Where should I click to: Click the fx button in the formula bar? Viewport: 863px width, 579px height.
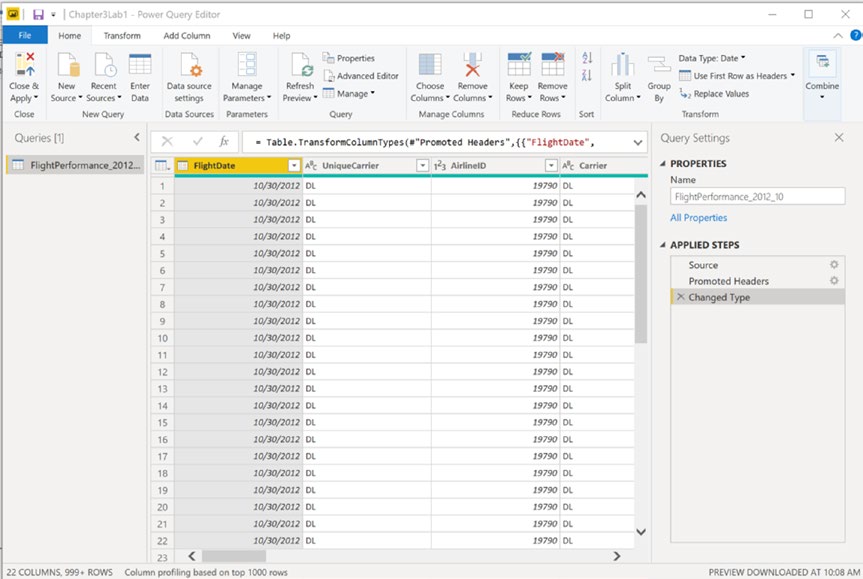pos(223,141)
